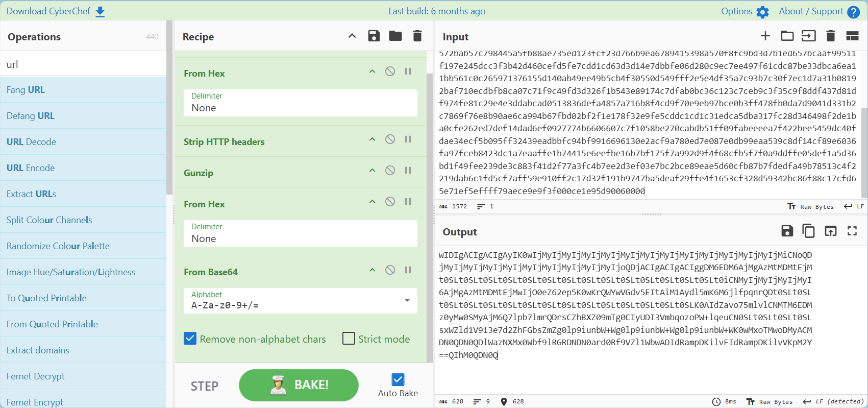Open first From Hex Delimiter field
Viewport: 868px width, 408px height.
coord(301,103)
